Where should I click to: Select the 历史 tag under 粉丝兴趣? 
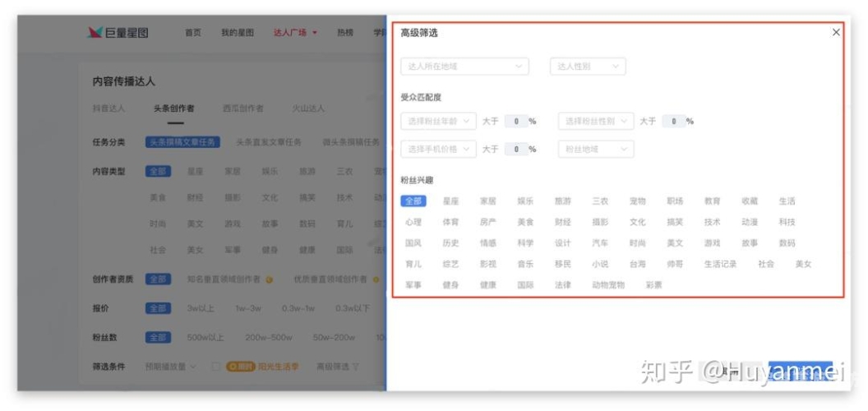(450, 243)
